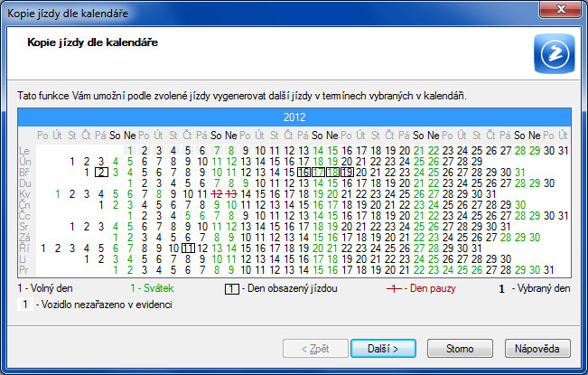Screen dimensions: 588x375
Task: Select boxed day 11 in Ří row
Action: pos(188,248)
